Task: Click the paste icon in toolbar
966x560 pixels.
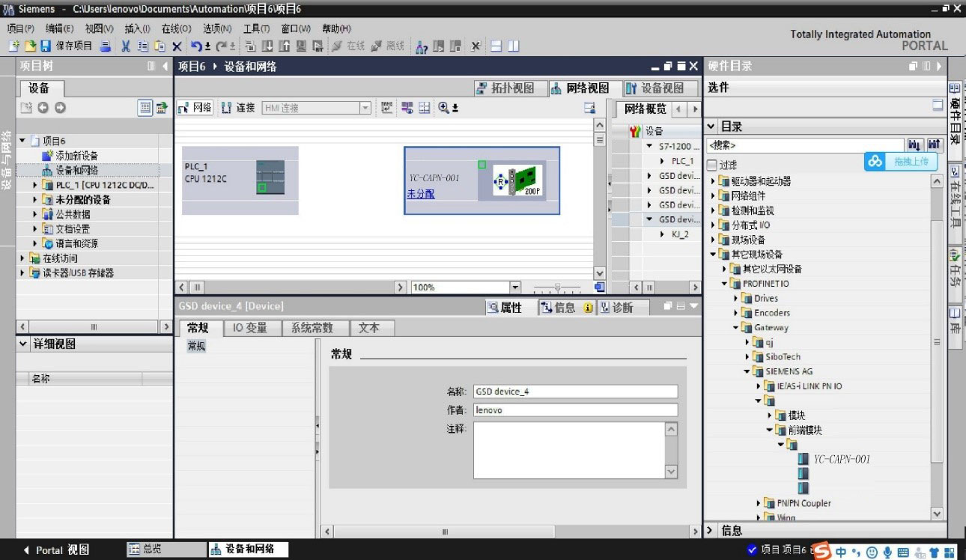Action: point(159,46)
